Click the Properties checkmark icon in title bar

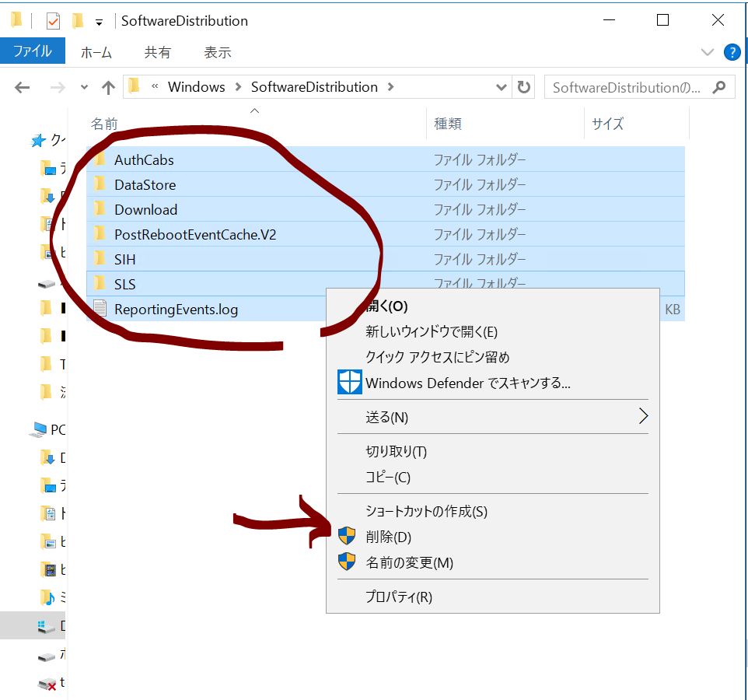pos(53,21)
